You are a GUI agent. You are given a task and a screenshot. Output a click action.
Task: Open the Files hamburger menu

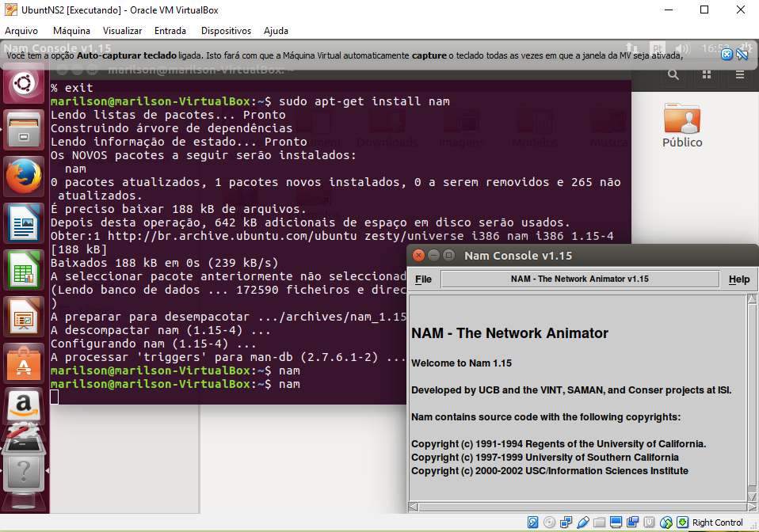pos(740,74)
